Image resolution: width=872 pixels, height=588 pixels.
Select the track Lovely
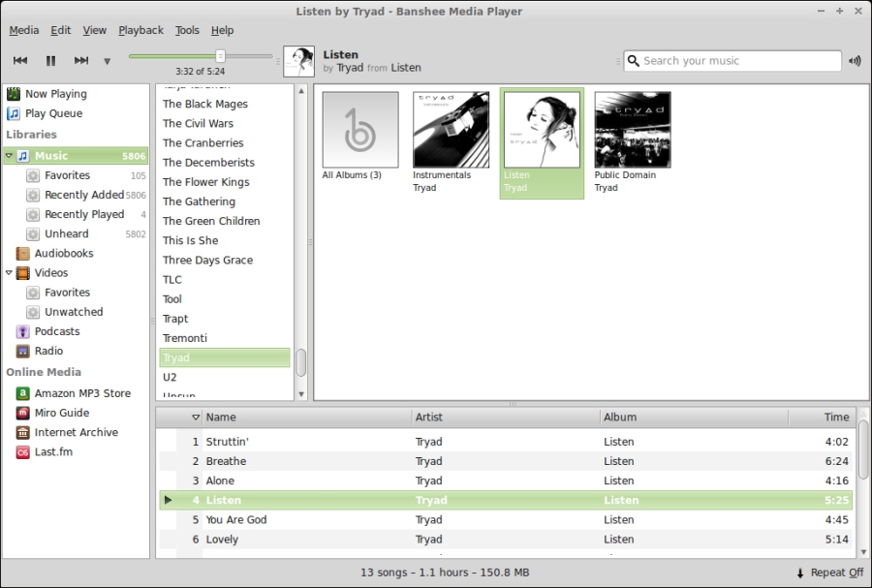506,540
